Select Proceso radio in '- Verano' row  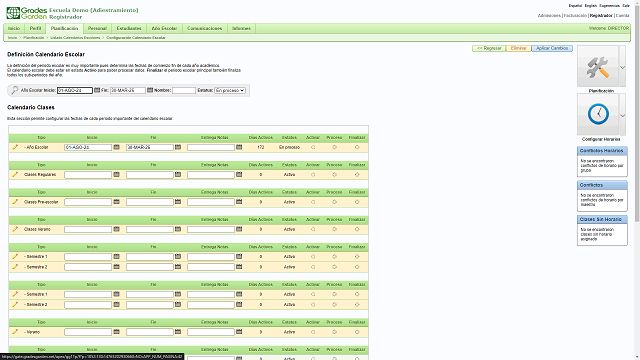pyautogui.click(x=334, y=332)
